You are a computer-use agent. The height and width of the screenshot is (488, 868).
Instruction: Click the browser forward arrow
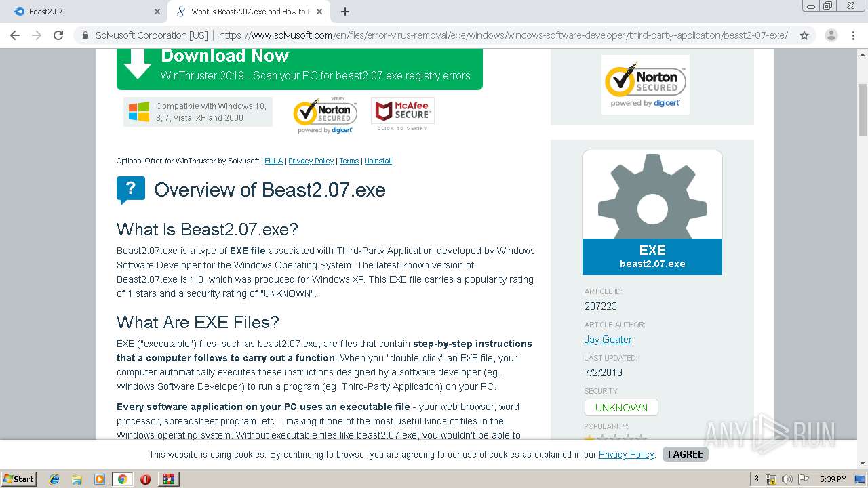coord(37,35)
